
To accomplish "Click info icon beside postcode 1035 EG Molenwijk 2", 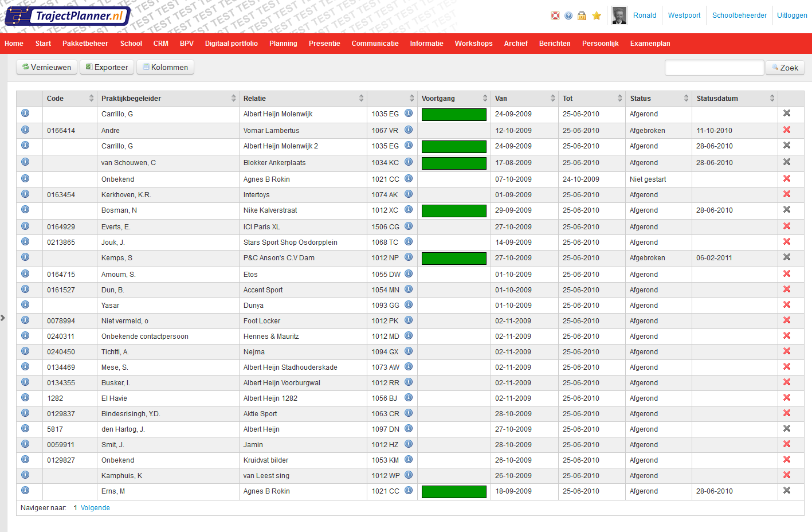I will coord(409,145).
